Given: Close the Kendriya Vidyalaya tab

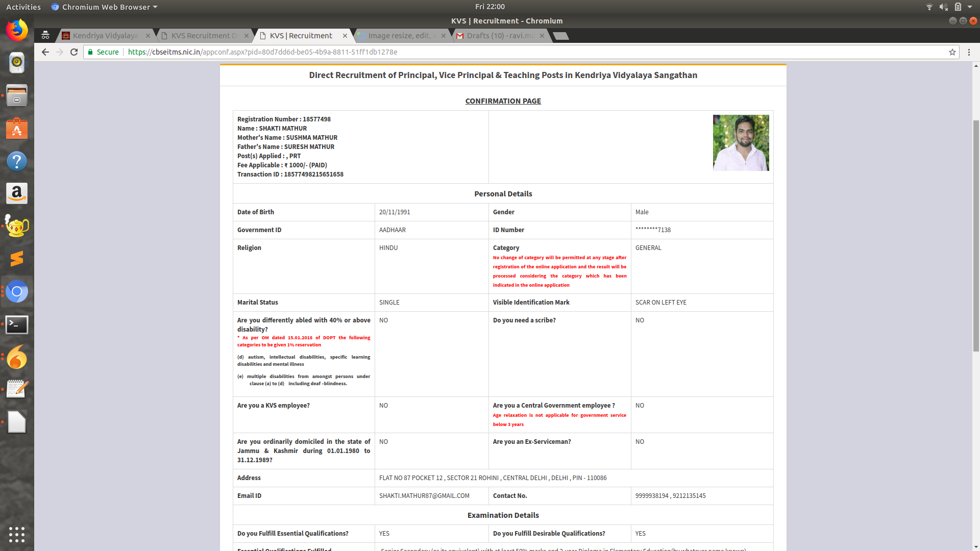Looking at the screenshot, I should tap(148, 36).
